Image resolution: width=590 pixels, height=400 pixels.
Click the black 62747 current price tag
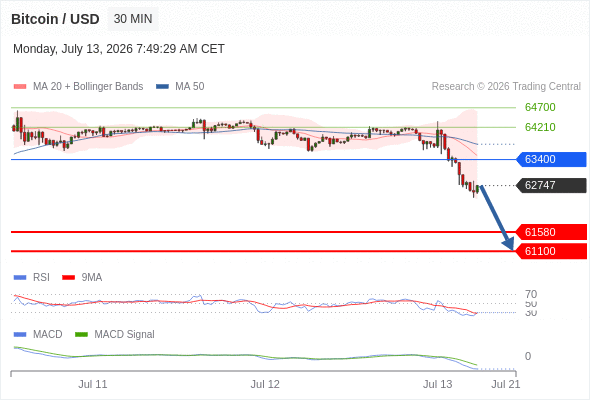551,185
